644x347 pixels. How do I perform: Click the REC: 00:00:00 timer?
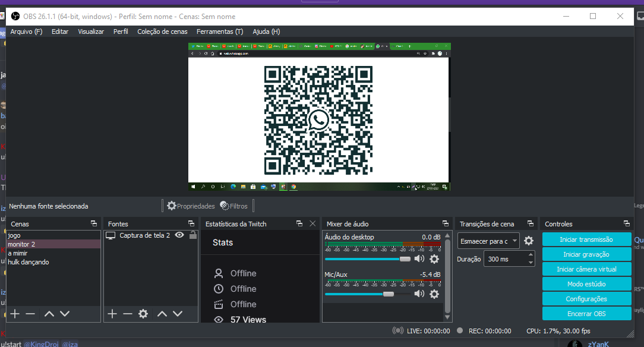coord(490,330)
